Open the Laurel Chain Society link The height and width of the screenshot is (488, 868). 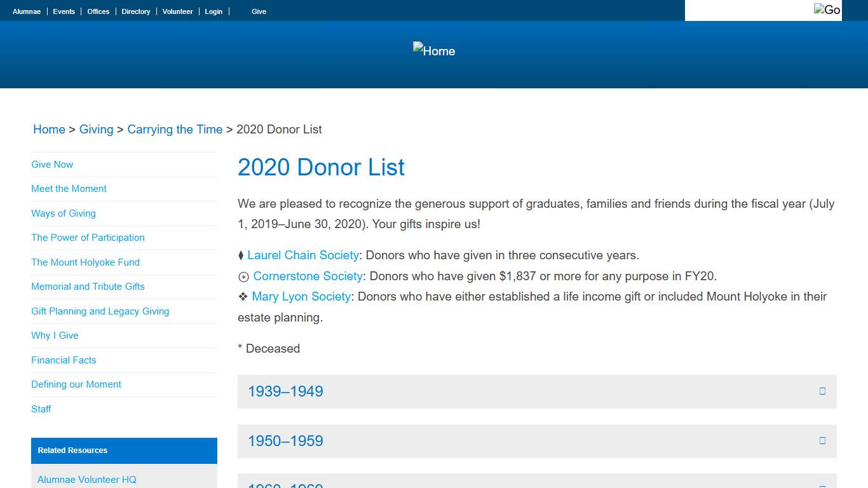[302, 255]
